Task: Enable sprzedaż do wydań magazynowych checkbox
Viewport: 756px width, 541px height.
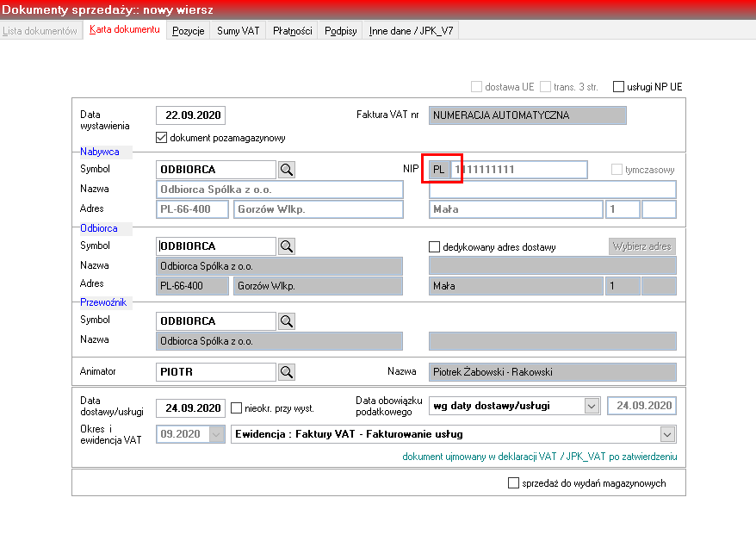Action: coord(513,482)
